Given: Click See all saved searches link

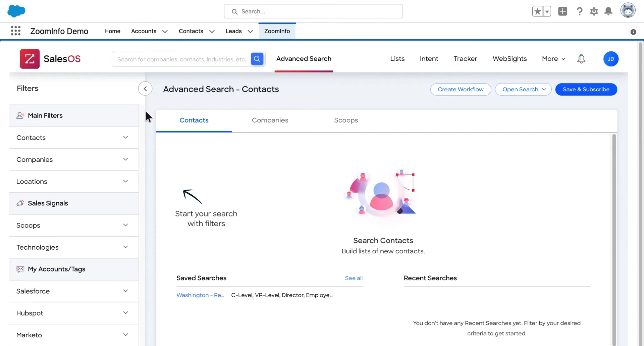Looking at the screenshot, I should [x=354, y=278].
